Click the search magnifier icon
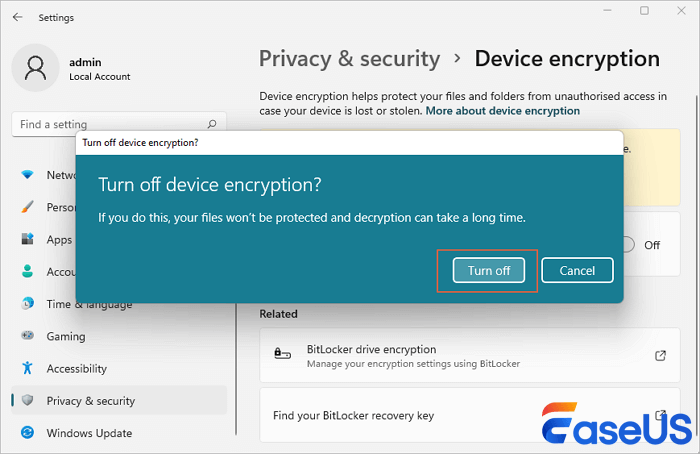Screen dimensions: 700x454 point(212,125)
